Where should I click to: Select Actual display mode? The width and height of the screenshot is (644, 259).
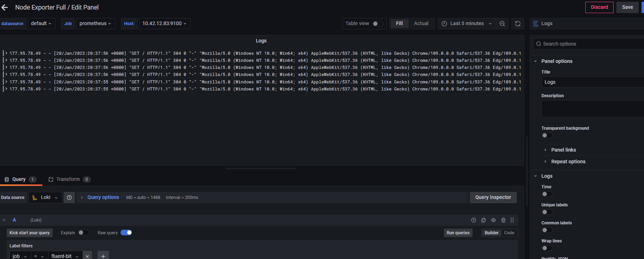pyautogui.click(x=421, y=24)
